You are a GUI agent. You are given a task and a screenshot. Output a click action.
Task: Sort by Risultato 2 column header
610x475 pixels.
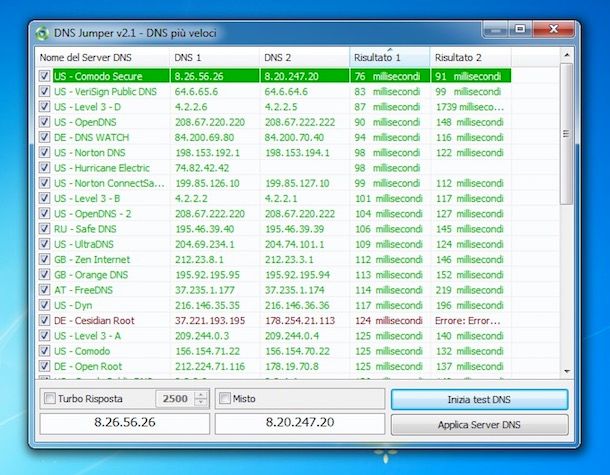pos(471,58)
